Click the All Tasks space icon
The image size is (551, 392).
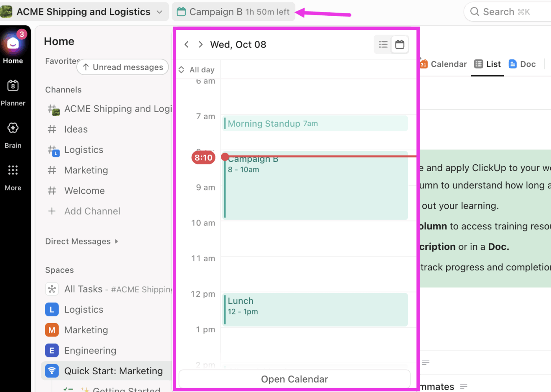52,289
